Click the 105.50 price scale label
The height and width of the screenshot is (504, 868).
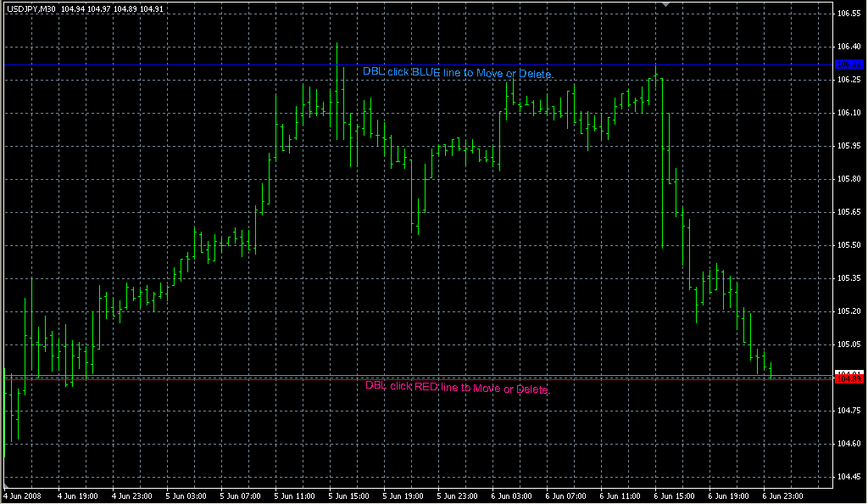click(849, 245)
